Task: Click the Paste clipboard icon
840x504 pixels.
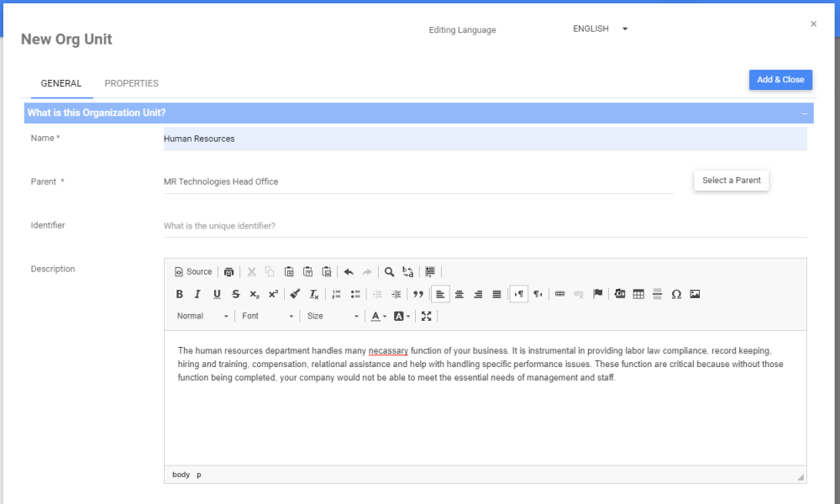Action: click(x=289, y=271)
